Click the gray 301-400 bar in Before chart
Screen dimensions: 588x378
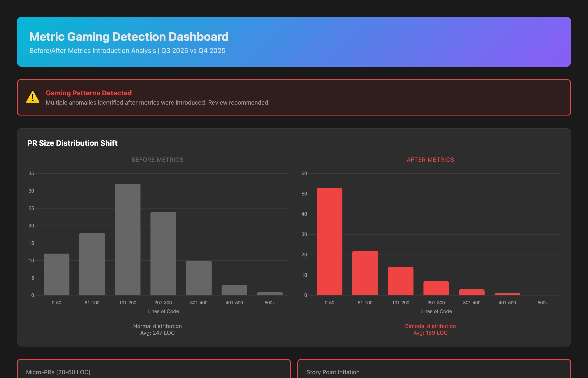tap(199, 278)
